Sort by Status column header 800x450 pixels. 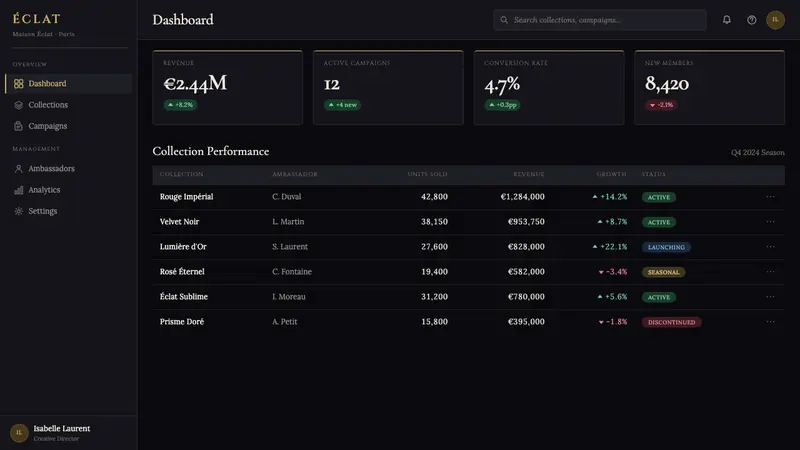654,174
